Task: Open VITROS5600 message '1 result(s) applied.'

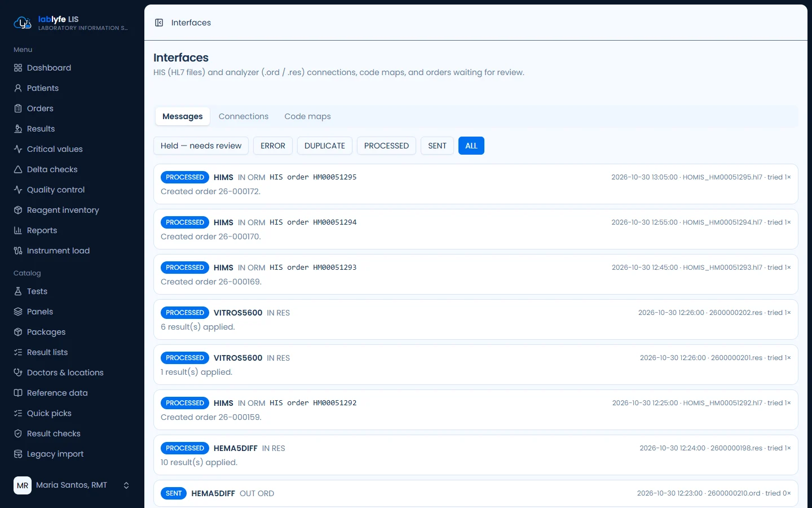Action: tap(476, 365)
